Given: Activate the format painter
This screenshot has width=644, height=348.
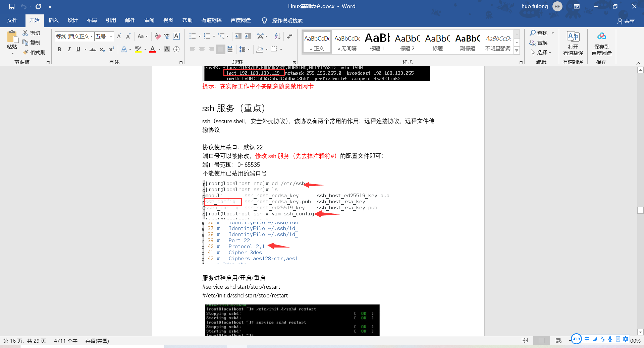Looking at the screenshot, I should tap(35, 52).
